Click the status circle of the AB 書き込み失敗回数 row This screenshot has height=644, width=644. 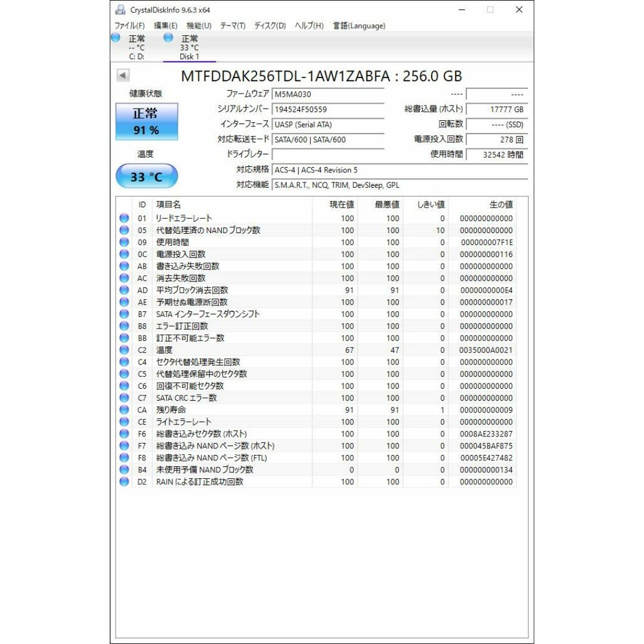point(124,266)
